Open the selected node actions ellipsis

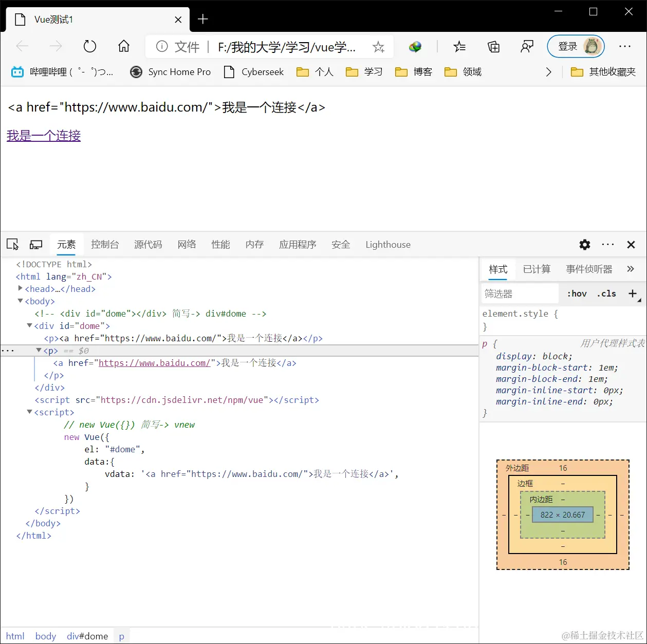click(x=8, y=351)
